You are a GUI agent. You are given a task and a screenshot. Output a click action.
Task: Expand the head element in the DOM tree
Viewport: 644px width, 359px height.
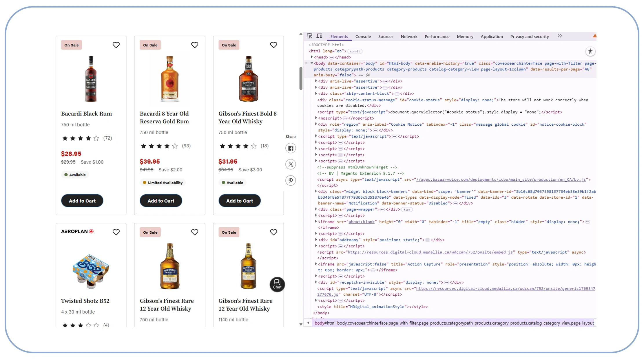click(312, 57)
